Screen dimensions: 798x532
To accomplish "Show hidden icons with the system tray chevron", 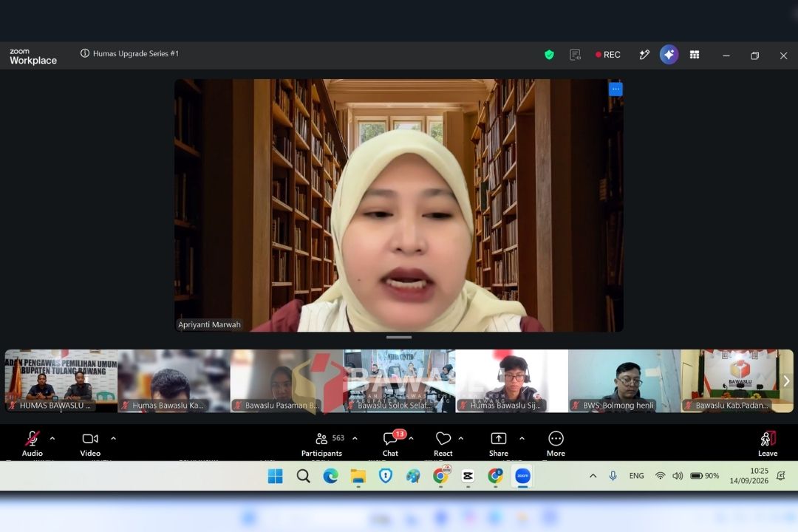I will (x=593, y=476).
